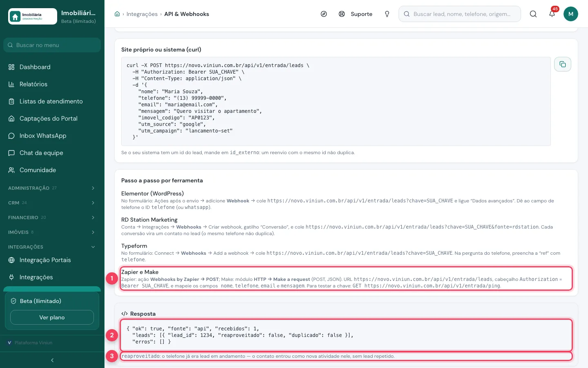The height and width of the screenshot is (368, 588).
Task: Expand the Imóveis section
Action: coord(52,232)
